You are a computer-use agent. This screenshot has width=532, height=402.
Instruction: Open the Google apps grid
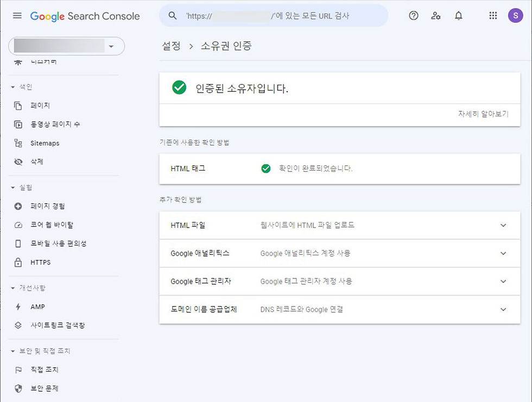493,16
